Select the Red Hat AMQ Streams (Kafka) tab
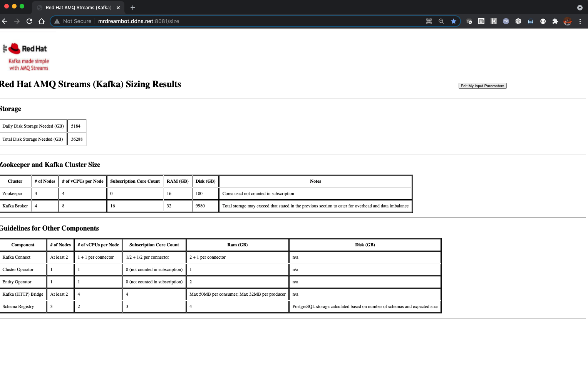 click(x=78, y=8)
